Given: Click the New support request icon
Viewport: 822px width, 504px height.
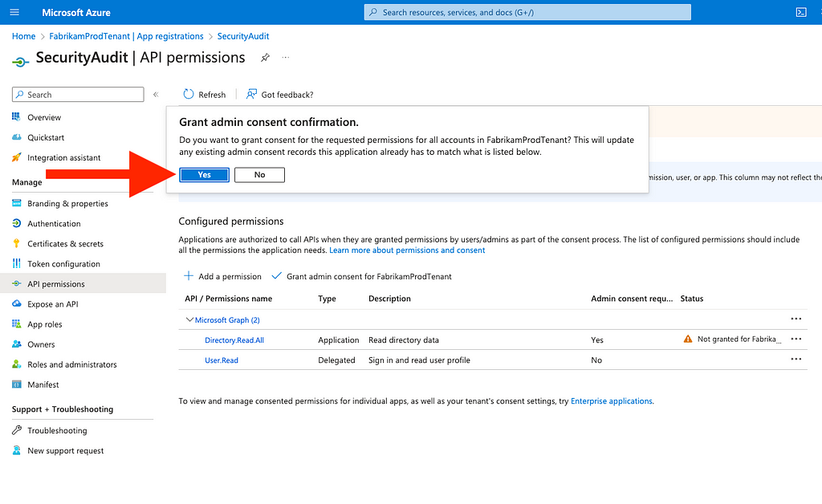Looking at the screenshot, I should [x=17, y=450].
